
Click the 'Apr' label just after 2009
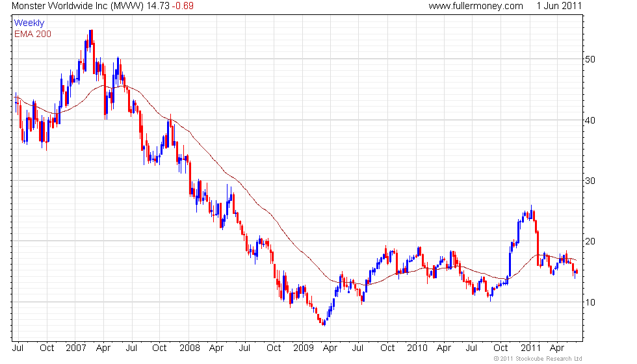(330, 348)
